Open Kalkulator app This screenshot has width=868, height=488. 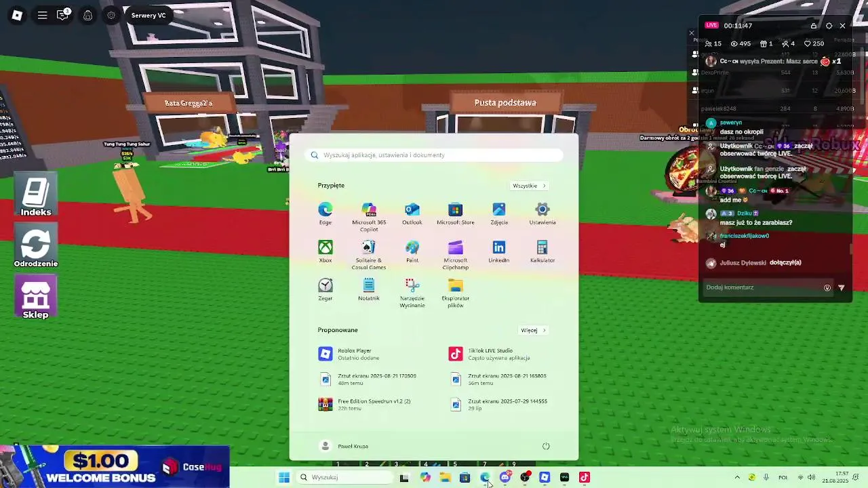[542, 251]
